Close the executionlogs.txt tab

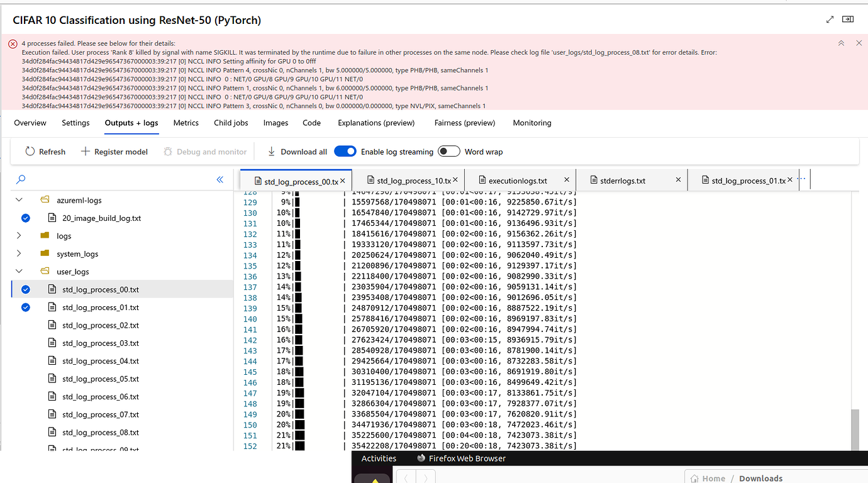[x=567, y=180]
